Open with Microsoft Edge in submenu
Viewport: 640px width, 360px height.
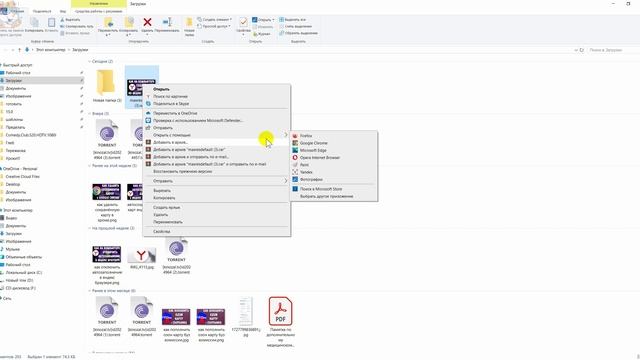[x=313, y=150]
